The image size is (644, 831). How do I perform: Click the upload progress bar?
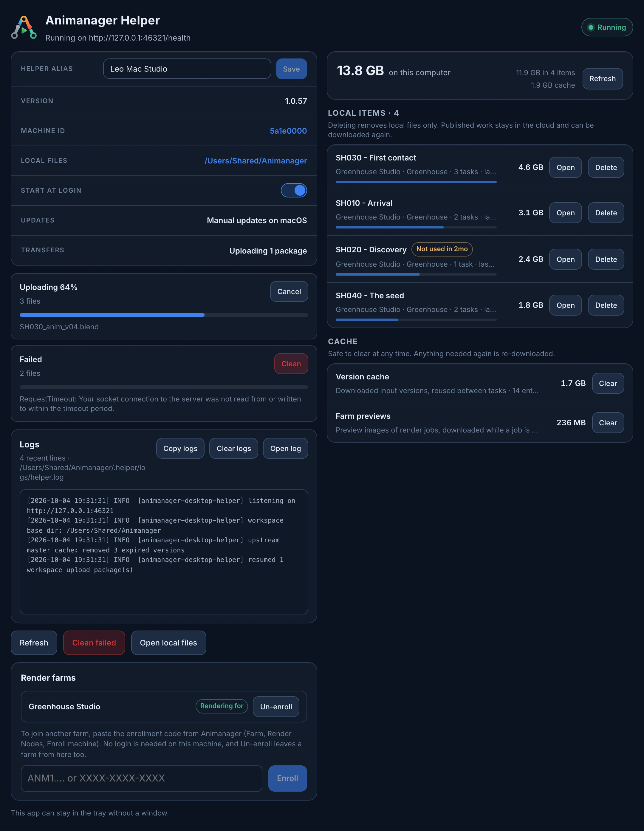pyautogui.click(x=164, y=315)
